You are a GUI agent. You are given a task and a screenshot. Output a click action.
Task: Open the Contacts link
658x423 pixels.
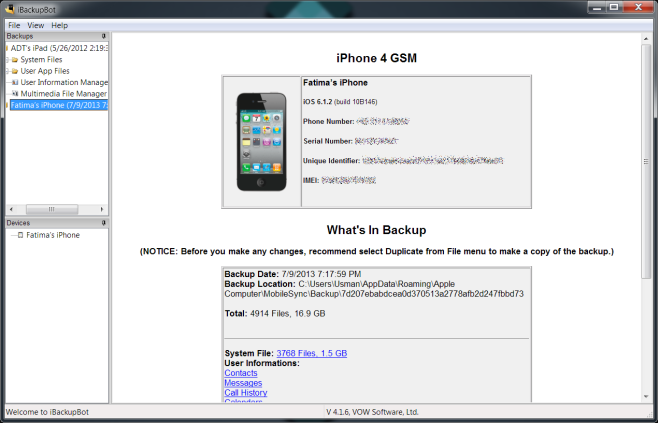[241, 373]
